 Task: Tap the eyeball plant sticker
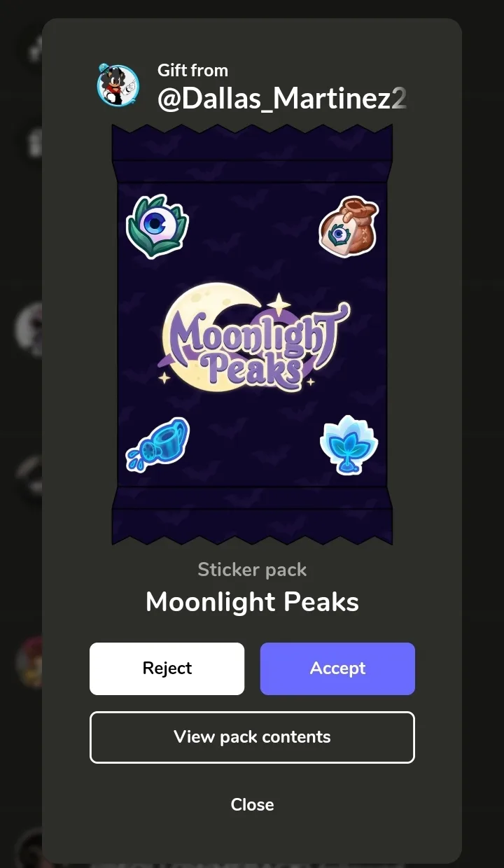tap(157, 226)
